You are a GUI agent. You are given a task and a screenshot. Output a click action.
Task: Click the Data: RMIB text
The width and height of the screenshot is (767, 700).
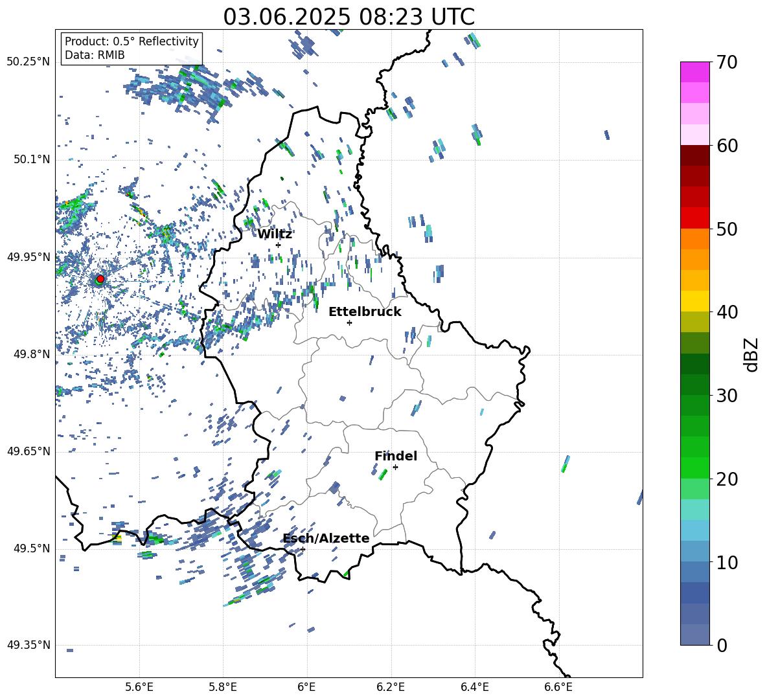(95, 55)
